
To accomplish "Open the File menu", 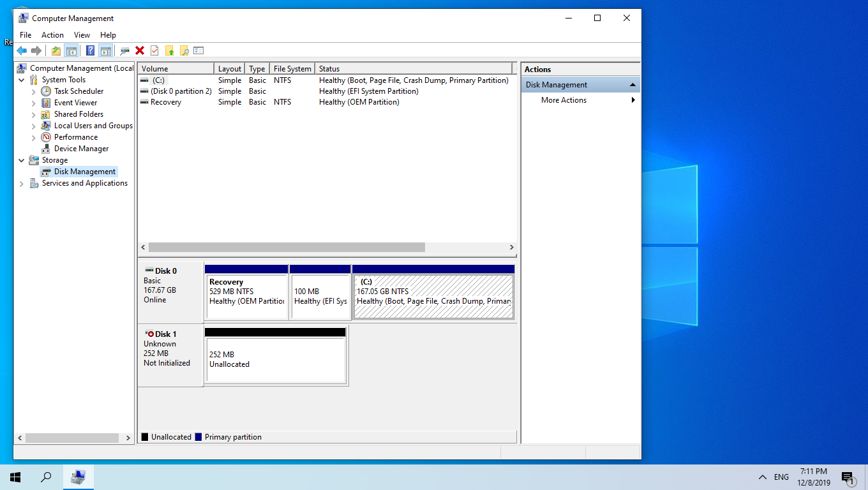I will pyautogui.click(x=26, y=35).
